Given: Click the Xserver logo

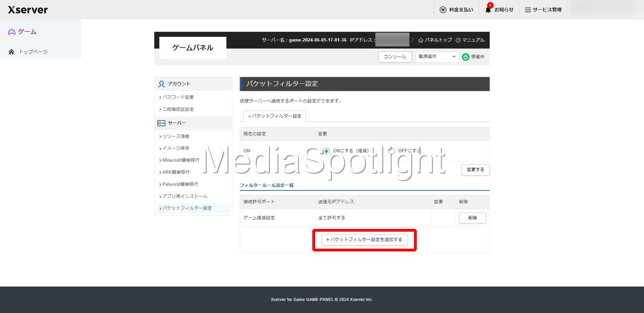Looking at the screenshot, I should [x=27, y=9].
